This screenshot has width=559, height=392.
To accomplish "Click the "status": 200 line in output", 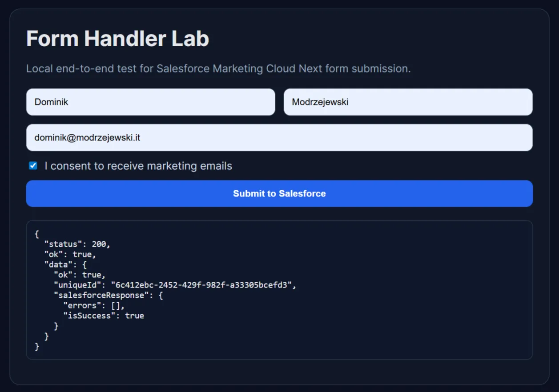I will coord(77,244).
